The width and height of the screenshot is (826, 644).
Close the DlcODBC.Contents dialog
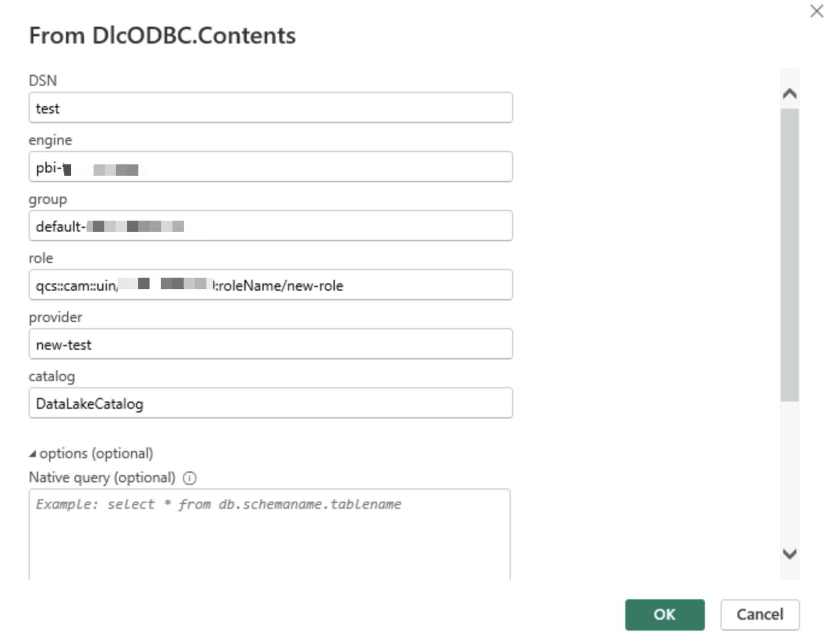pos(816,11)
